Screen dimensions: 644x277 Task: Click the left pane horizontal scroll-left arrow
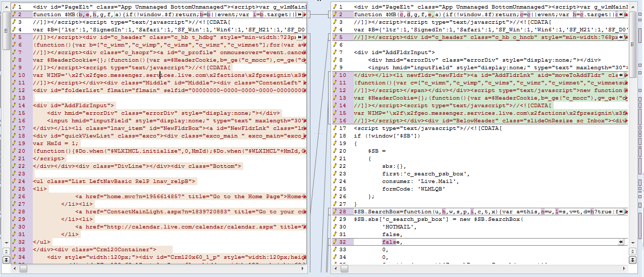pyautogui.click(x=14, y=269)
